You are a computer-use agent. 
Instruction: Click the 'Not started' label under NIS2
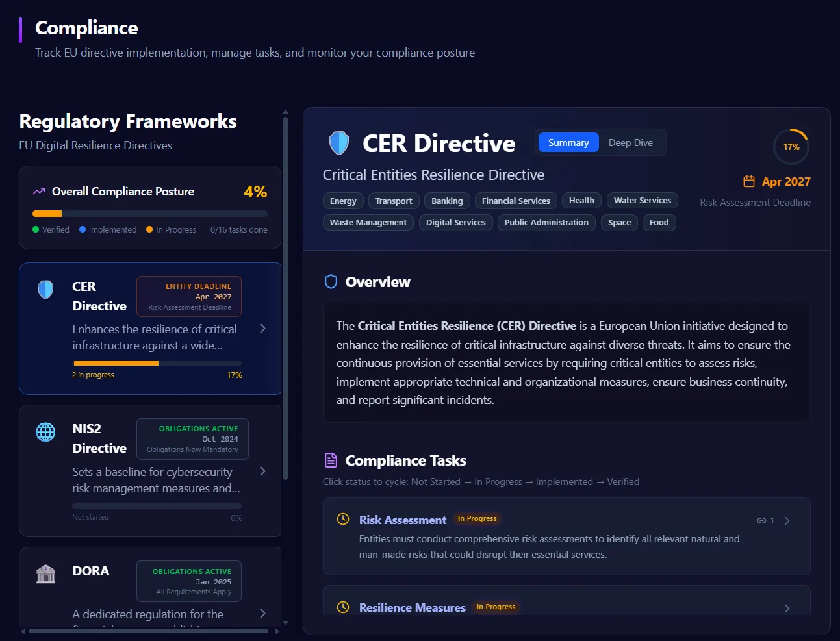click(90, 517)
